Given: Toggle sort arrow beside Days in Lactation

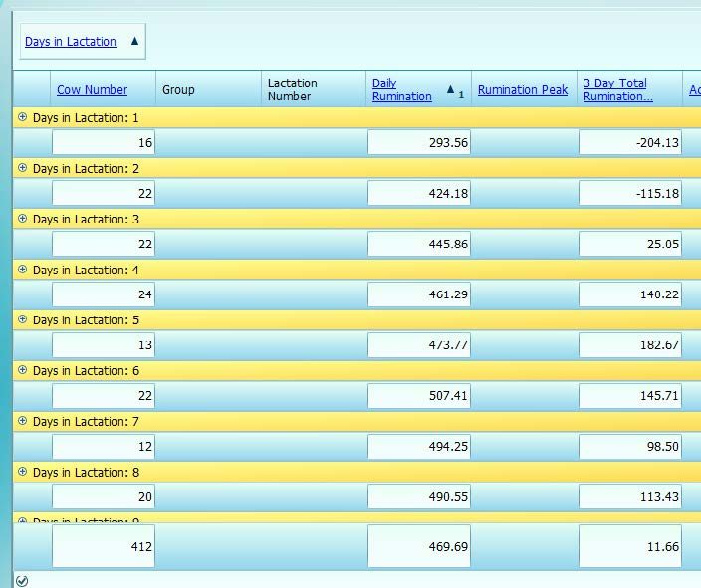Looking at the screenshot, I should pos(134,41).
